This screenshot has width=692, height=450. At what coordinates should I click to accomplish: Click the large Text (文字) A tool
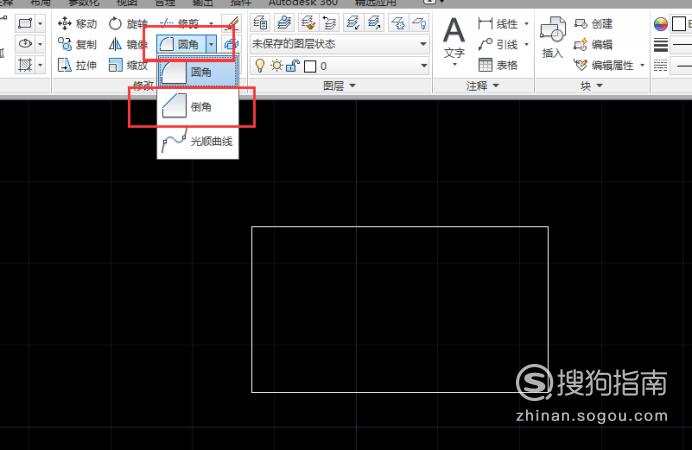[x=454, y=31]
